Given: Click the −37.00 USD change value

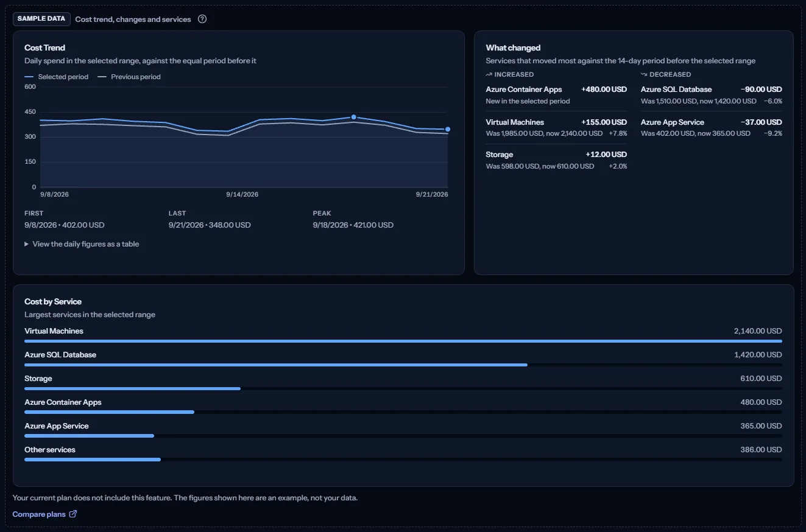Looking at the screenshot, I should coord(762,122).
